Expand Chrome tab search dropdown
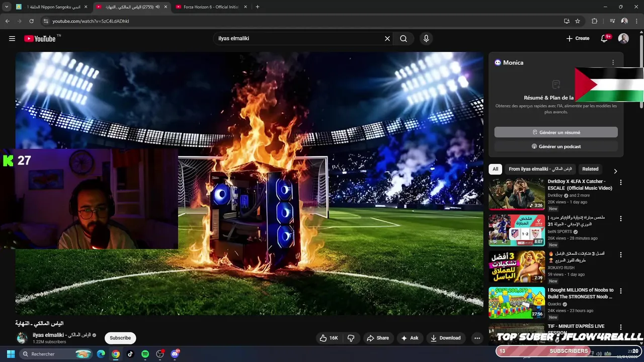Screen dimensions: 644x362 pyautogui.click(x=7, y=7)
